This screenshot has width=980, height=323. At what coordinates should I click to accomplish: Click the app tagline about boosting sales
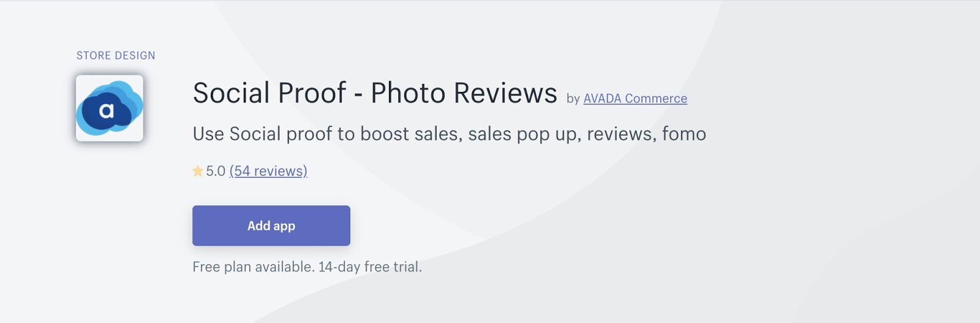pos(449,134)
